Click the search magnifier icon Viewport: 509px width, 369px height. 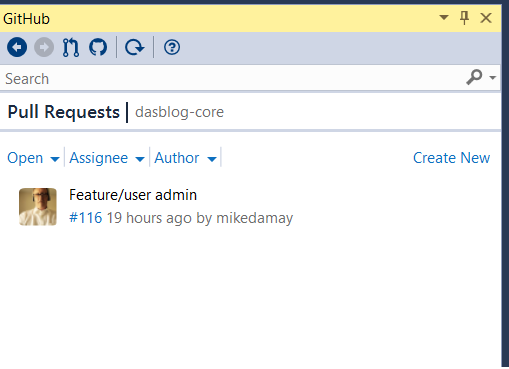pyautogui.click(x=474, y=77)
